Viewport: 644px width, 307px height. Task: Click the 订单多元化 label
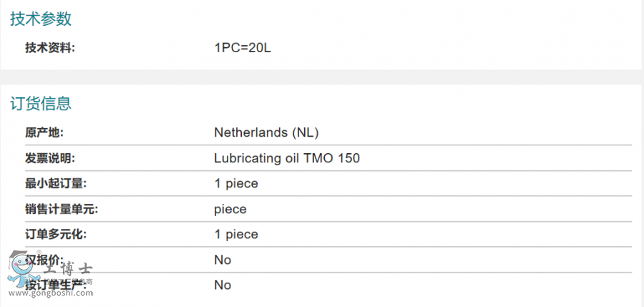56,234
